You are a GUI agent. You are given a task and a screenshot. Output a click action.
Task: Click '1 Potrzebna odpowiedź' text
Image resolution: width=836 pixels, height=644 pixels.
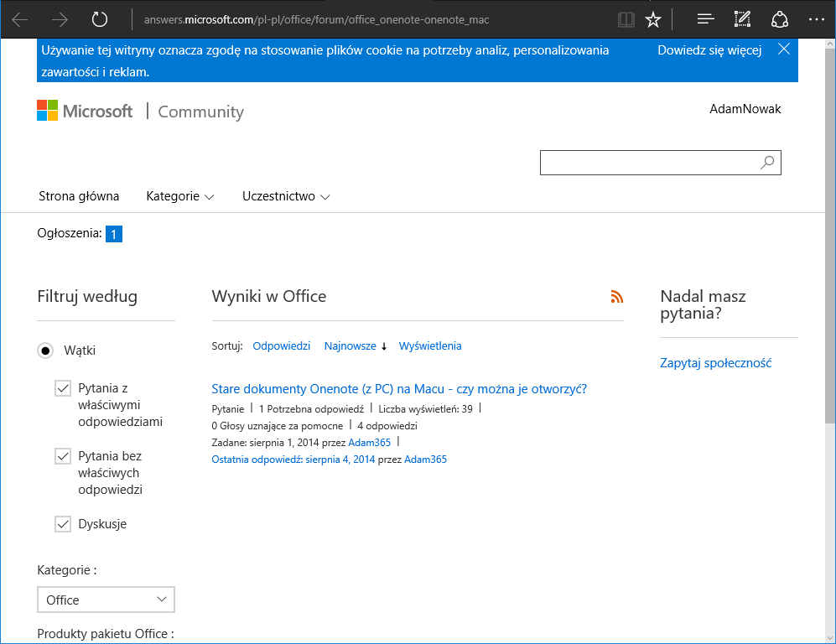tap(311, 409)
